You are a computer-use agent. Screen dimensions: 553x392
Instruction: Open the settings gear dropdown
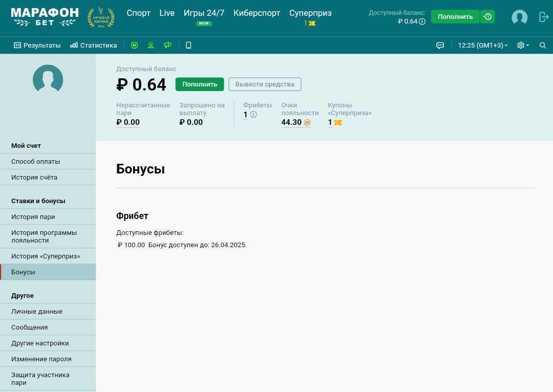[523, 45]
